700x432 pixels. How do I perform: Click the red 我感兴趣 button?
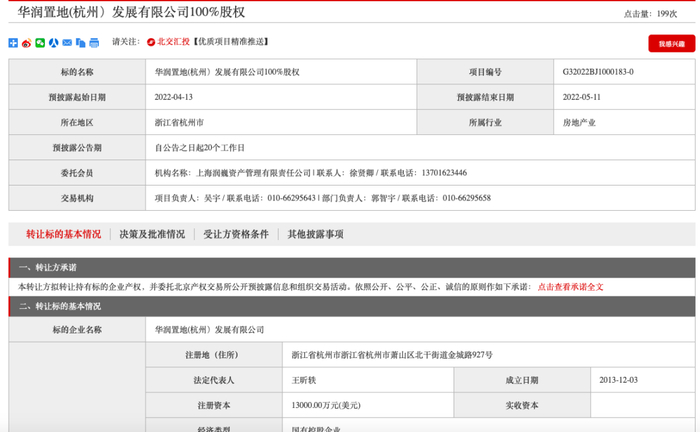[671, 43]
